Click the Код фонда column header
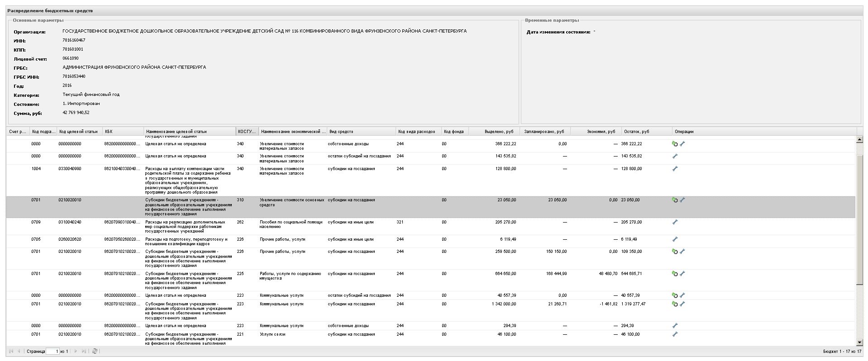The image size is (868, 361). (x=455, y=132)
